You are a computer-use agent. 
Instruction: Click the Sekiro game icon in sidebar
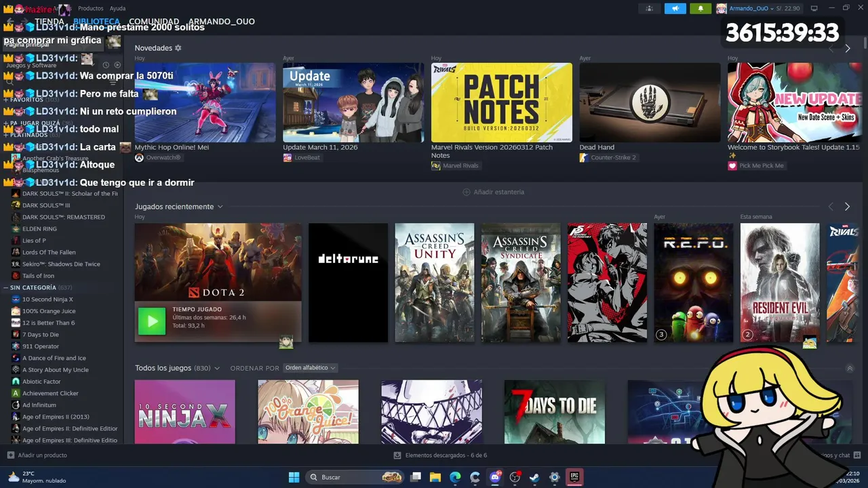pyautogui.click(x=16, y=264)
